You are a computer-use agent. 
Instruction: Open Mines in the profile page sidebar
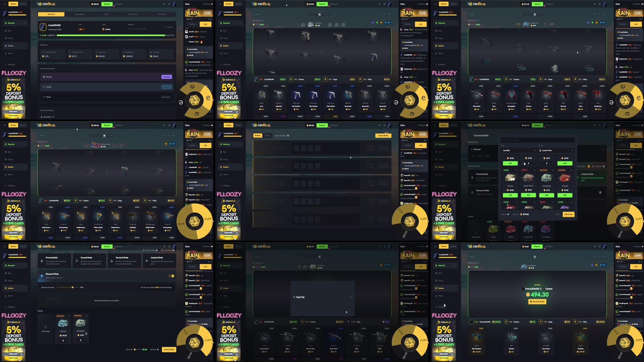click(10, 53)
